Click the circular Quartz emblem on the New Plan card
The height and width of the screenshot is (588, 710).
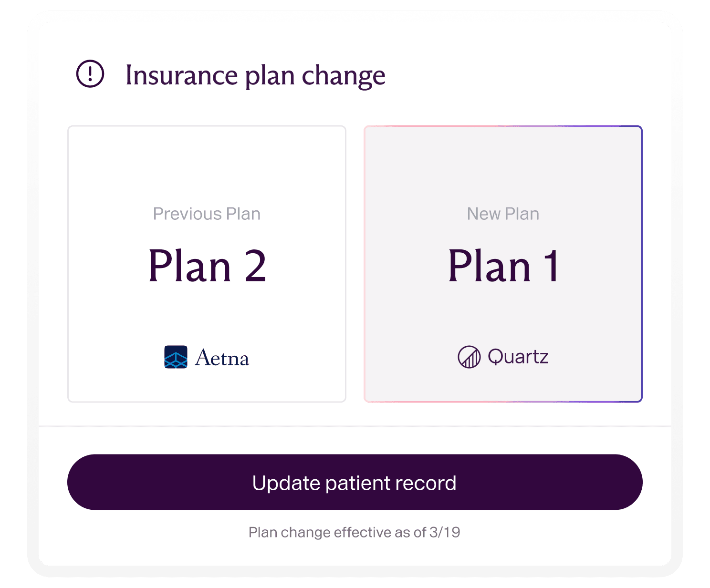click(469, 357)
